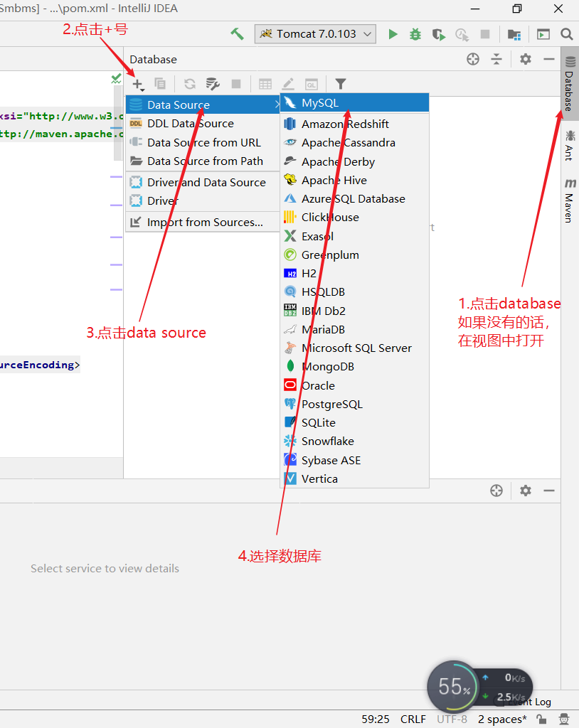Viewport: 579px width, 728px height.
Task: Open the Project Structure icon
Action: (x=514, y=34)
